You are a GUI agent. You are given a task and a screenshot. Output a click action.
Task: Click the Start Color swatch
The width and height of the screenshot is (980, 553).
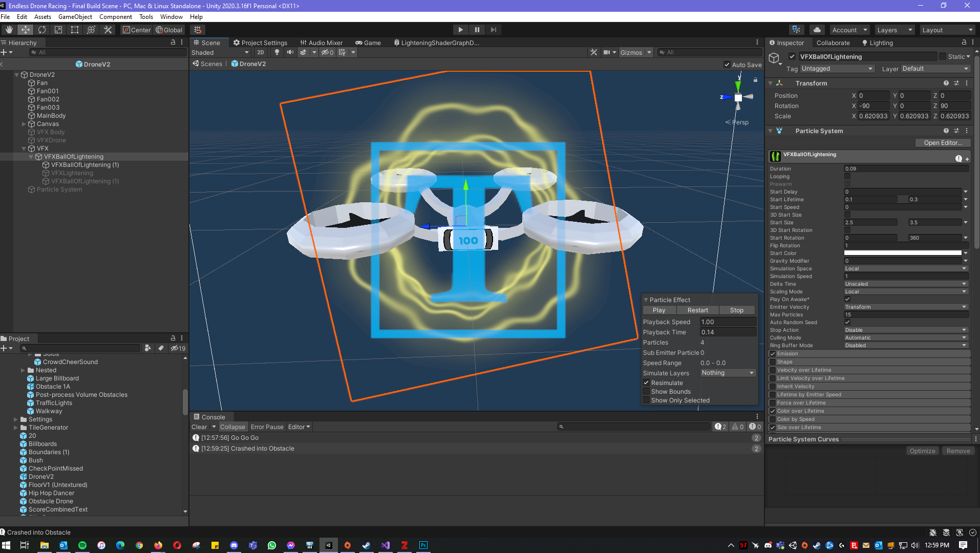(x=903, y=253)
